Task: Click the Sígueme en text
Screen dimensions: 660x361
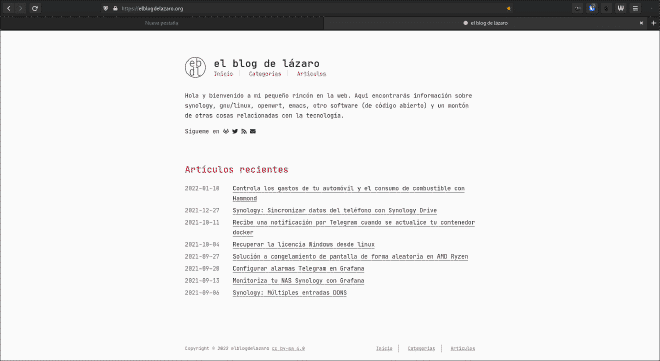Action: (x=202, y=131)
